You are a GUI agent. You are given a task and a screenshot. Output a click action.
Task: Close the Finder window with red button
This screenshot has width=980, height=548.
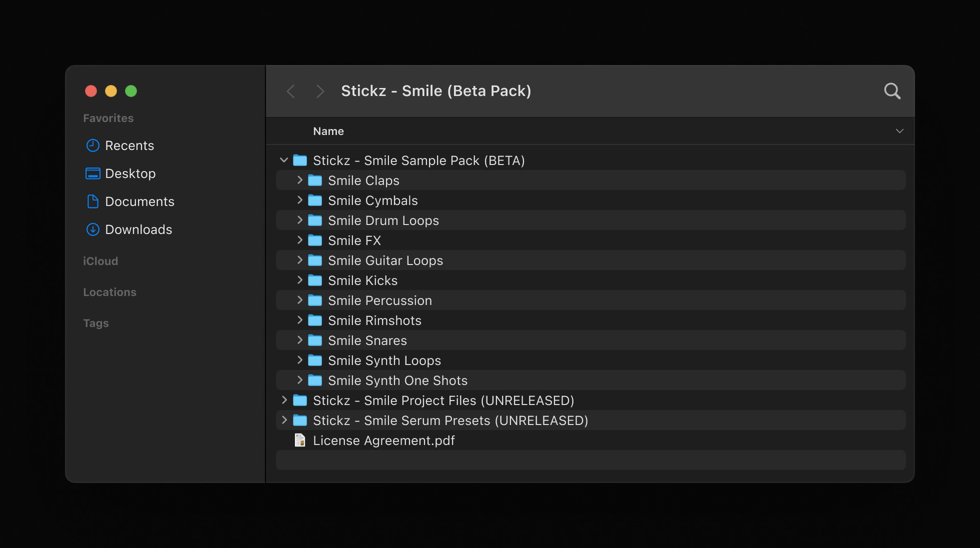coord(91,91)
